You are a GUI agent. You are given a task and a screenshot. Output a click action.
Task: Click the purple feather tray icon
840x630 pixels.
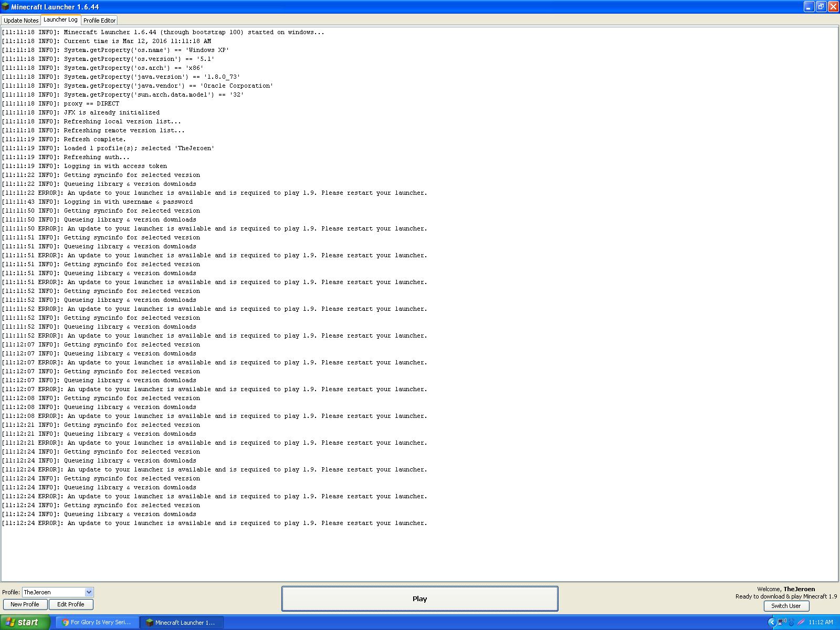click(801, 622)
